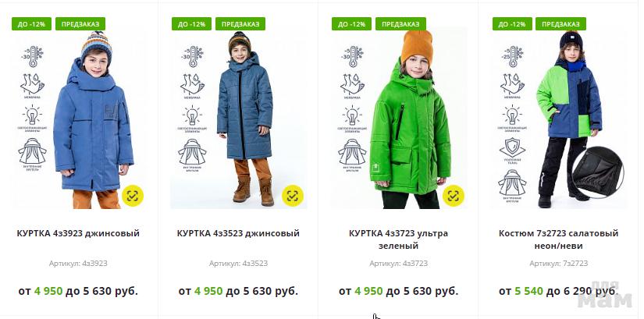644x319 pixels.
Task: Click membrane icon on jacket 4з3523 card
Action: pyautogui.click(x=192, y=86)
